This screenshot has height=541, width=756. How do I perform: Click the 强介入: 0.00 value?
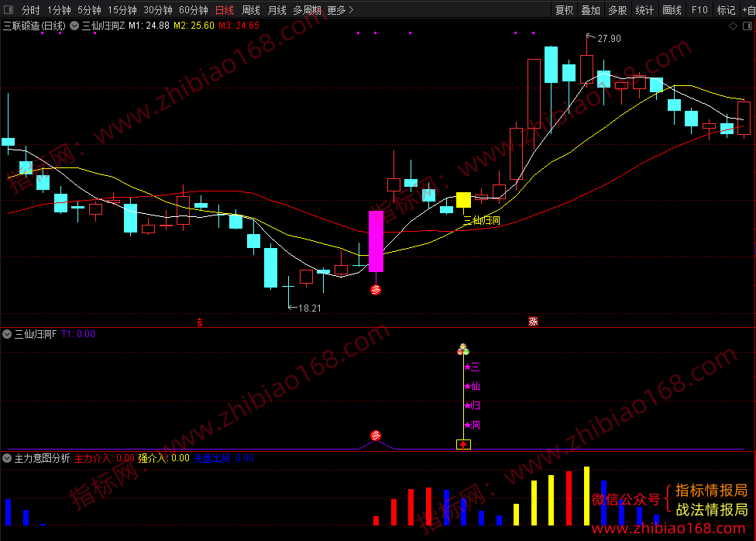pos(164,458)
